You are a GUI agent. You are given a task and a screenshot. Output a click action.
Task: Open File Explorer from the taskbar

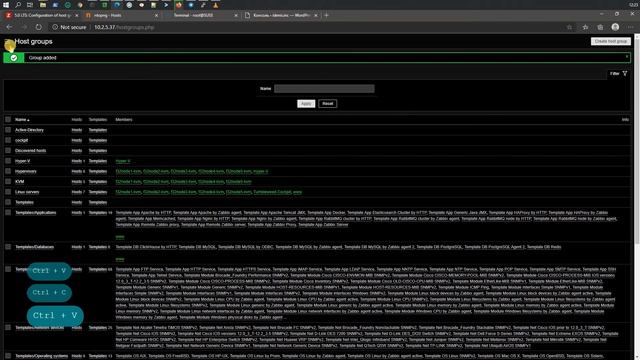click(43, 5)
